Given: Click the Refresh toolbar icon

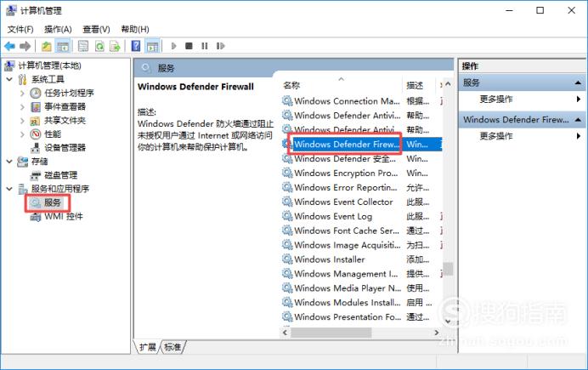Looking at the screenshot, I should pyautogui.click(x=99, y=46).
